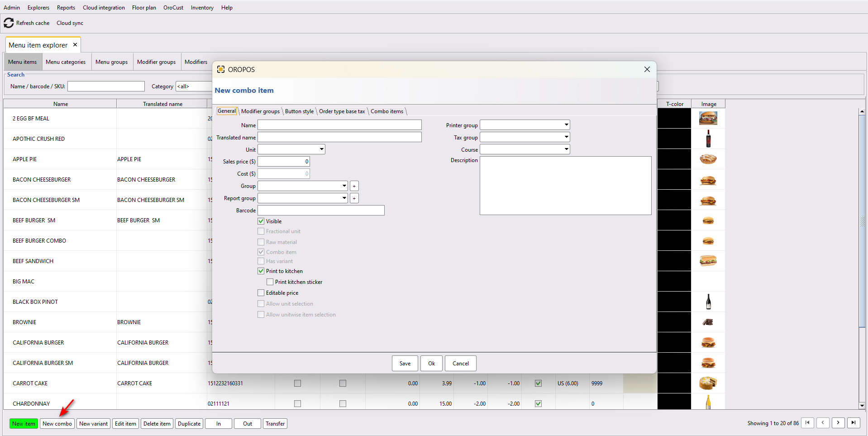
Task: Click the plus button beside Group dropdown
Action: 354,186
